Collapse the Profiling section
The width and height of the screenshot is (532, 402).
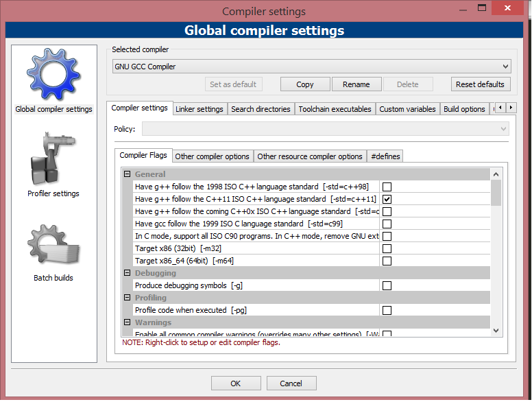coord(128,298)
